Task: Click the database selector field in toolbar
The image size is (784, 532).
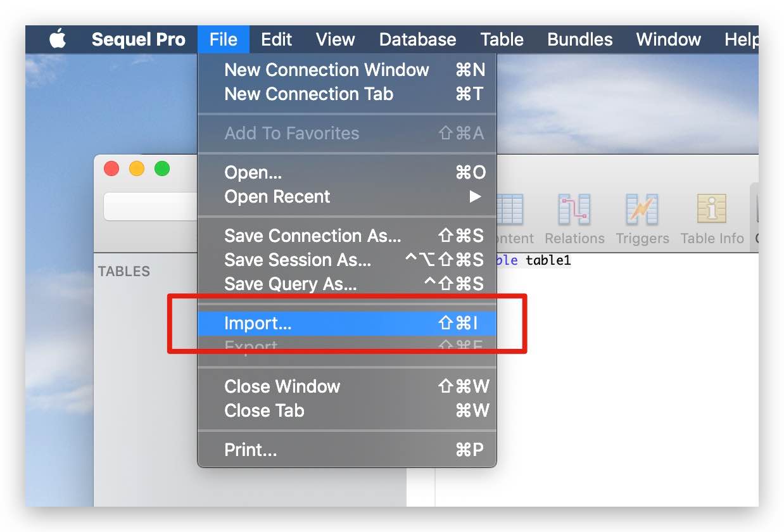Action: point(151,206)
